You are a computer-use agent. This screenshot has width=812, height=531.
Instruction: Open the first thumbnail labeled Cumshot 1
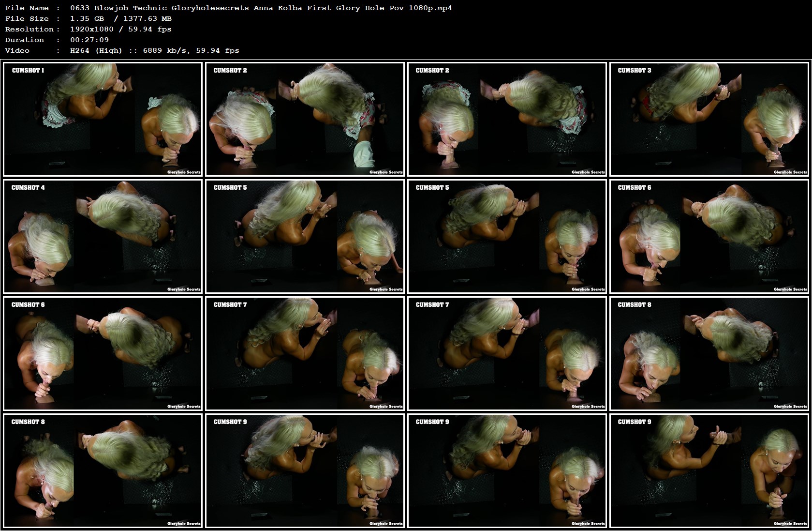tap(104, 119)
